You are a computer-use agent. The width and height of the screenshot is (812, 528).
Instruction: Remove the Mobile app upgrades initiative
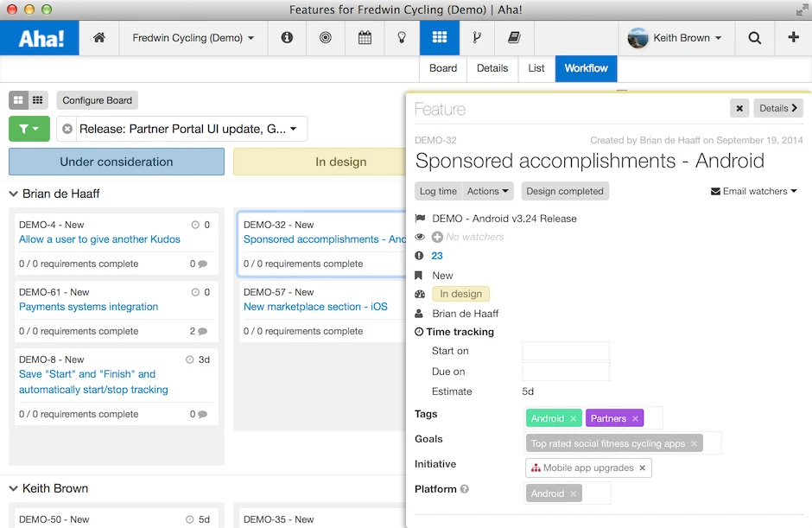(x=642, y=468)
